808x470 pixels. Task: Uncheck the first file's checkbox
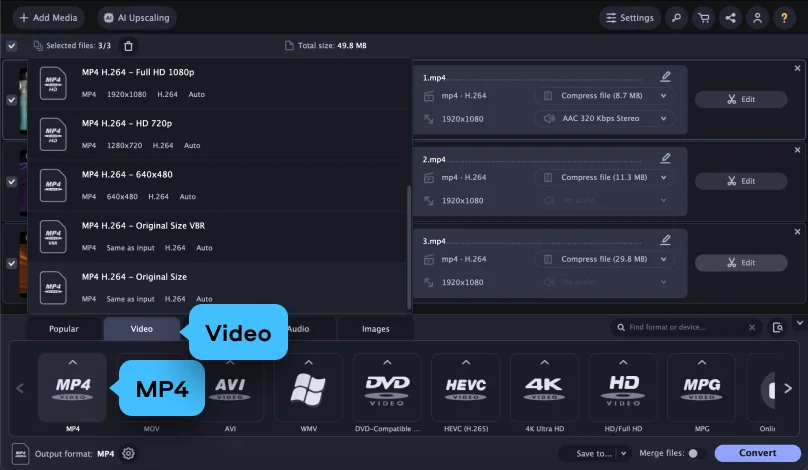point(11,100)
